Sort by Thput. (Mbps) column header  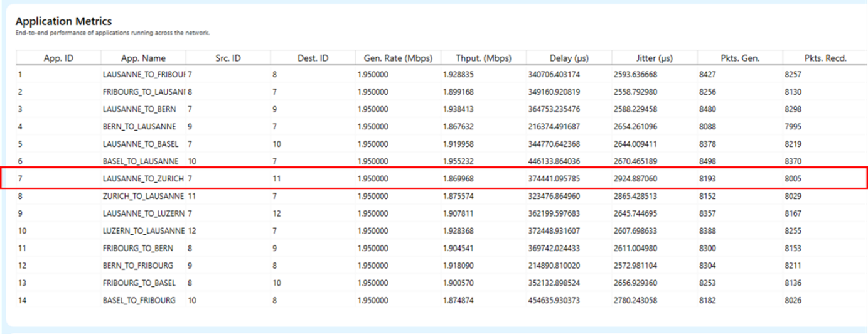(483, 58)
